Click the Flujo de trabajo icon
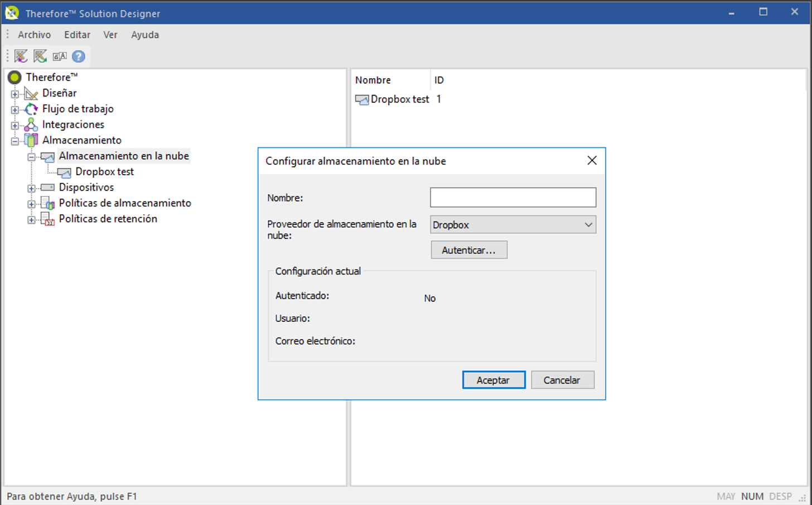The width and height of the screenshot is (812, 505). coord(31,109)
